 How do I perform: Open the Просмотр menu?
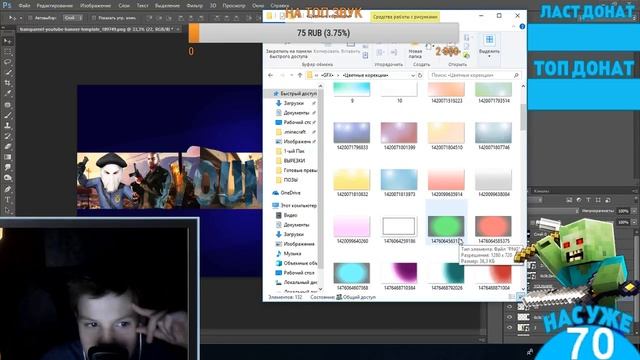[234, 6]
